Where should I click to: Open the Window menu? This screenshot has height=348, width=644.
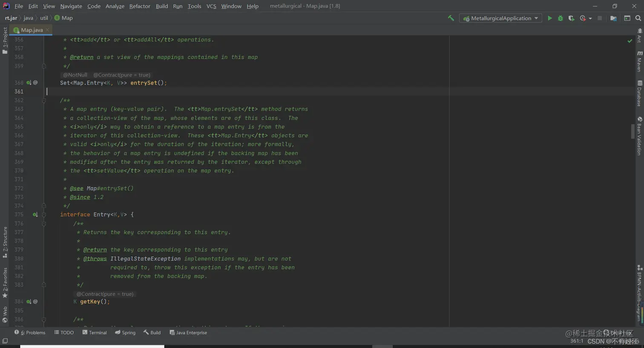[x=231, y=6]
